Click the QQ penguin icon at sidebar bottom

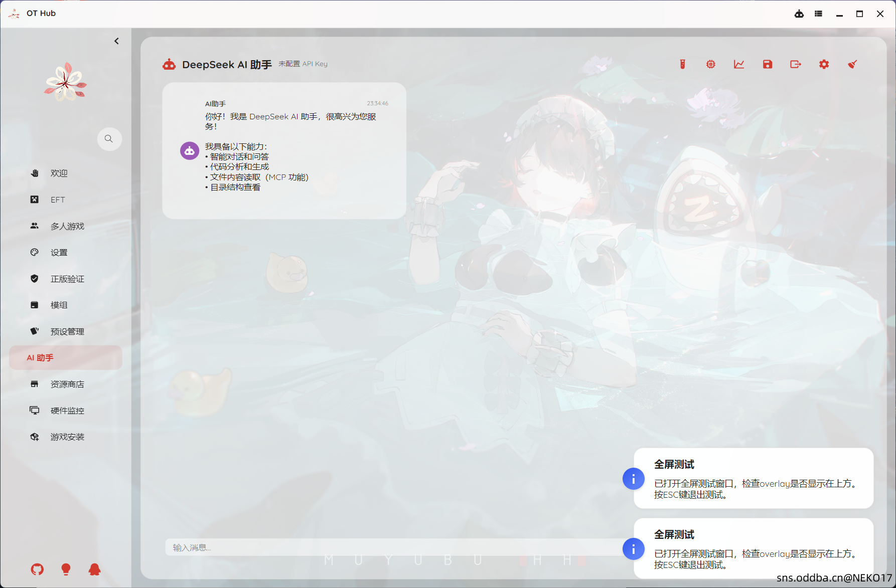[x=94, y=569]
